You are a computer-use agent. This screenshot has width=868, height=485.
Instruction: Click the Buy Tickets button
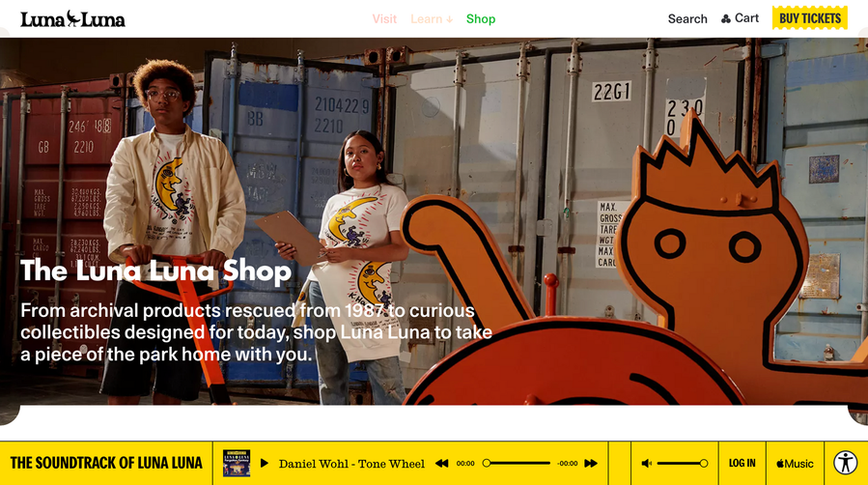pyautogui.click(x=810, y=17)
